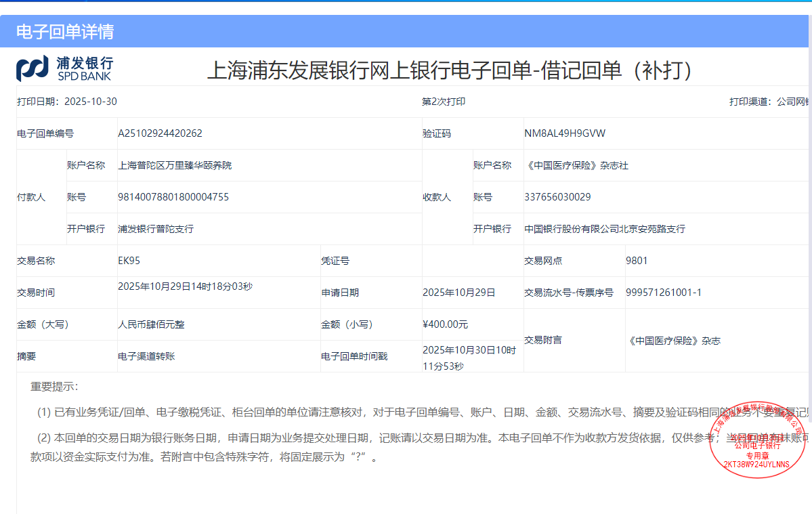Click the 电子回单详情 header title
The width and height of the screenshot is (812, 514).
(x=65, y=32)
